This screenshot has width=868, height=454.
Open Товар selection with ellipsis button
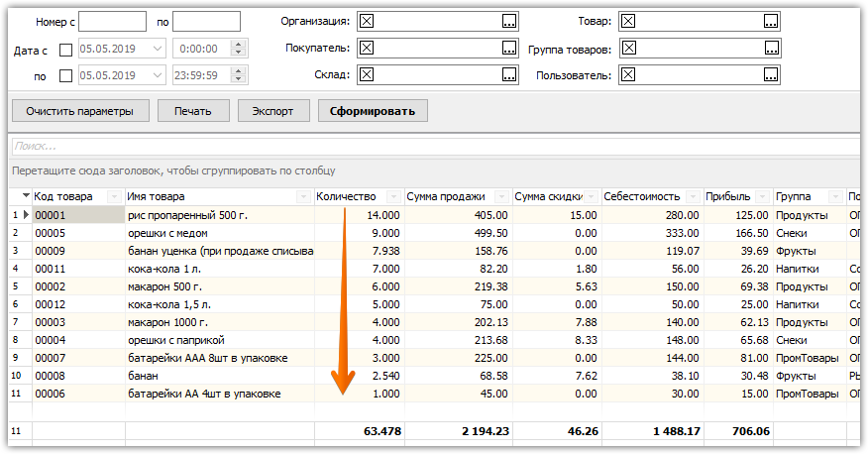(x=771, y=22)
